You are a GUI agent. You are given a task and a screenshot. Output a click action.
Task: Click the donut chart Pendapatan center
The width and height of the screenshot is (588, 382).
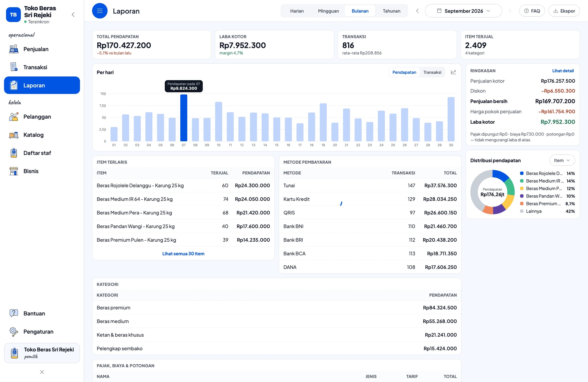tap(492, 192)
